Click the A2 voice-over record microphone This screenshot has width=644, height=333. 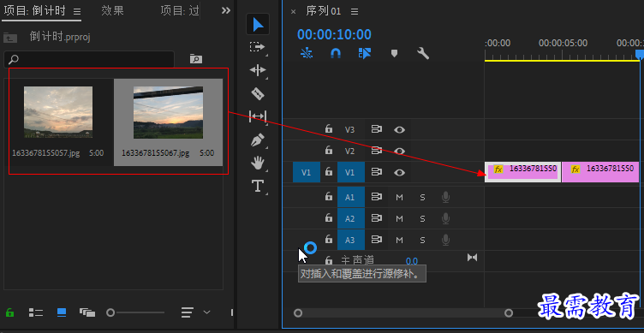tap(445, 218)
